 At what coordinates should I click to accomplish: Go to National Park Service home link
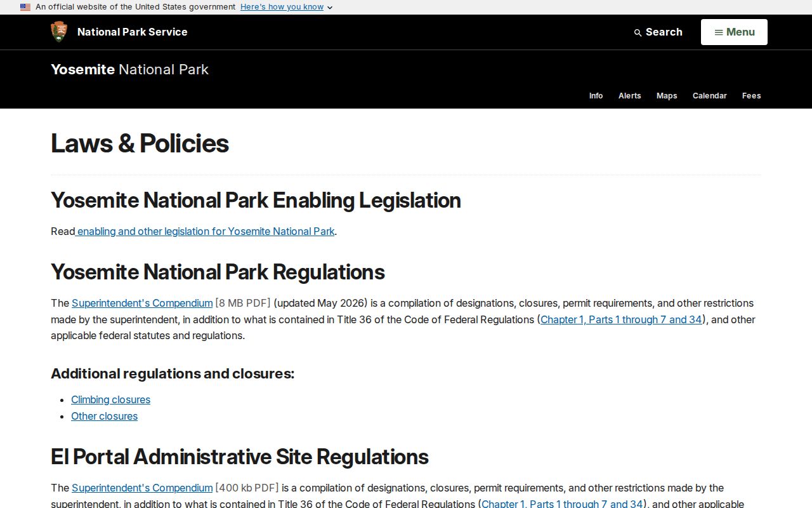pyautogui.click(x=132, y=32)
